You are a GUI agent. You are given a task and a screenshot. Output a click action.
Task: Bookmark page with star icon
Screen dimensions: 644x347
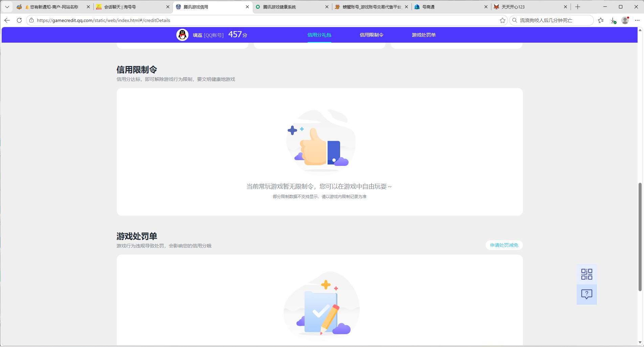(503, 20)
